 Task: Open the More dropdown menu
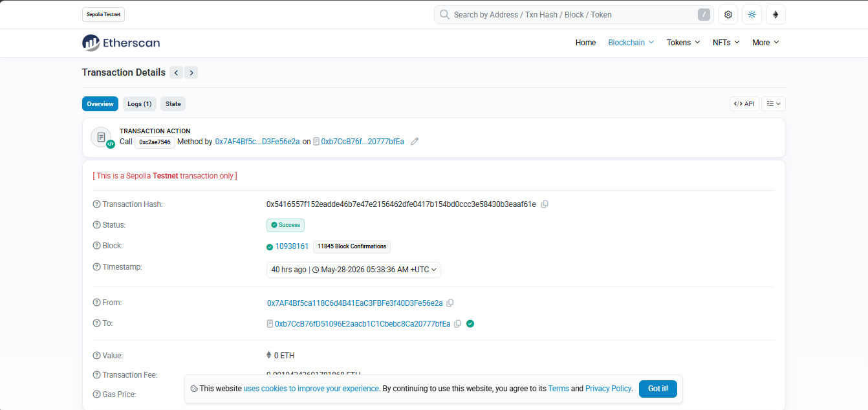(x=766, y=43)
